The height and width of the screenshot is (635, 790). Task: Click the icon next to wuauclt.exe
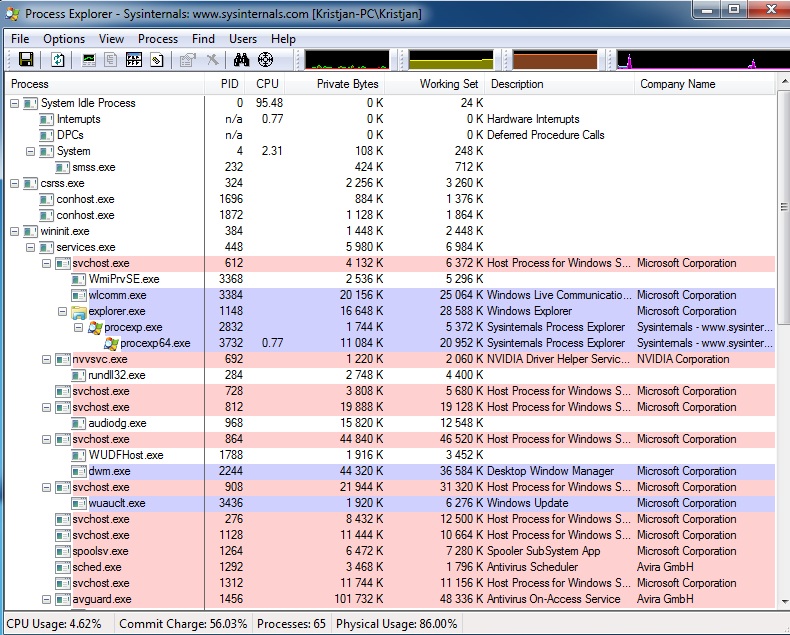click(79, 503)
